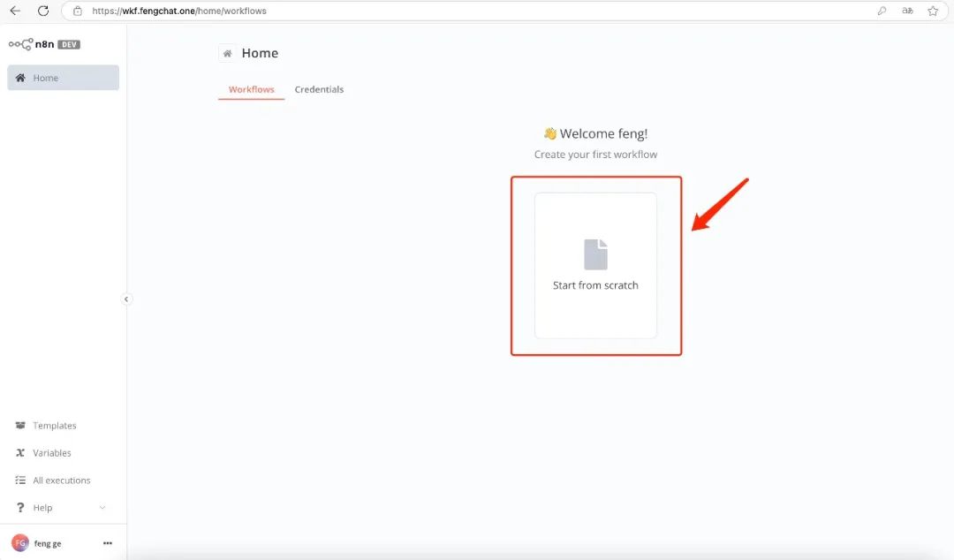954x560 pixels.
Task: Reload the page with refresh button
Action: (x=43, y=11)
